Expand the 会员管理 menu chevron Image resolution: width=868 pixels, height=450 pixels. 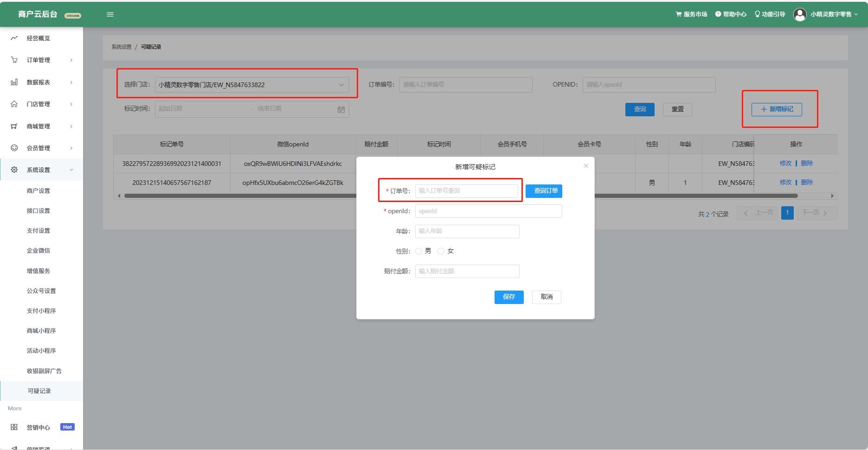(71, 148)
